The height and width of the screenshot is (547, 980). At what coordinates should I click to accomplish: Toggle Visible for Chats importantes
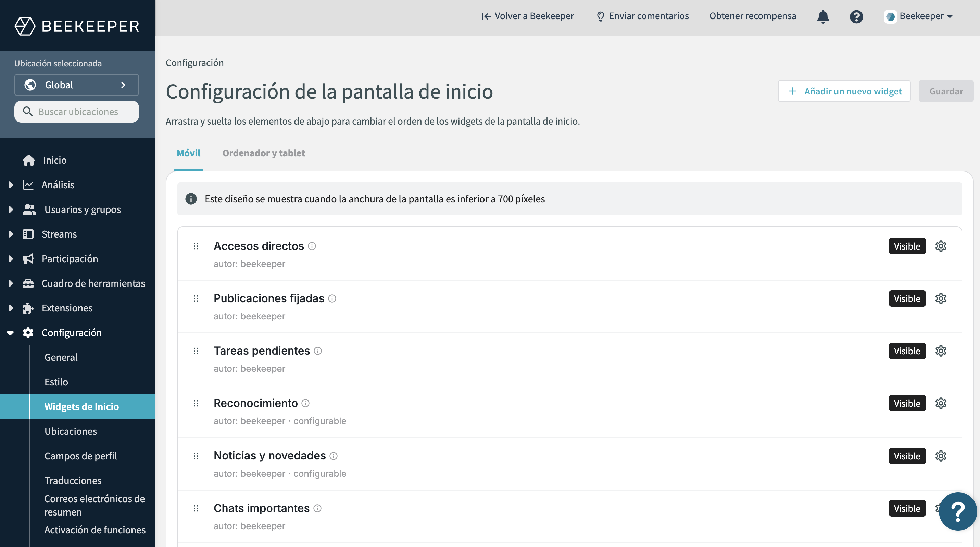click(x=907, y=508)
